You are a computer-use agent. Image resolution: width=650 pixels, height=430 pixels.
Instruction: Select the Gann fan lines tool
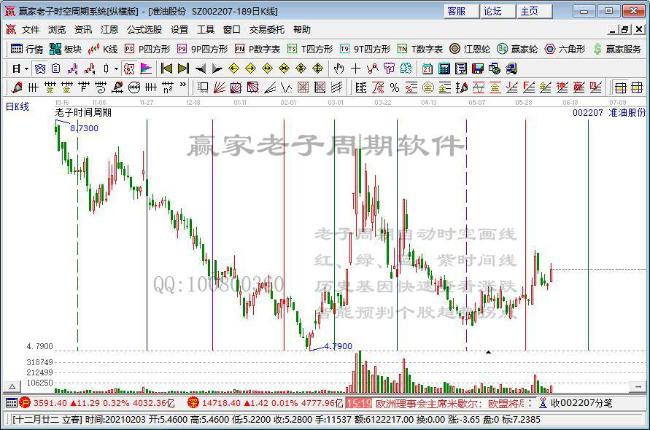coord(219,87)
